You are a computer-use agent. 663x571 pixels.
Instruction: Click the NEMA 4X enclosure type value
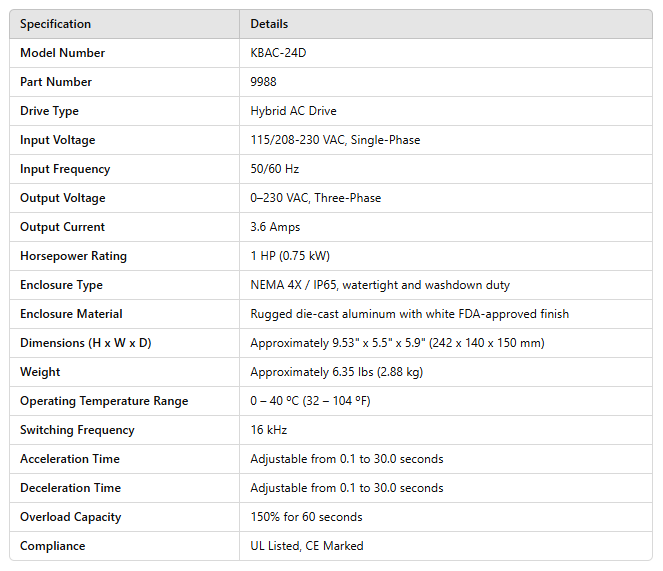(x=380, y=285)
